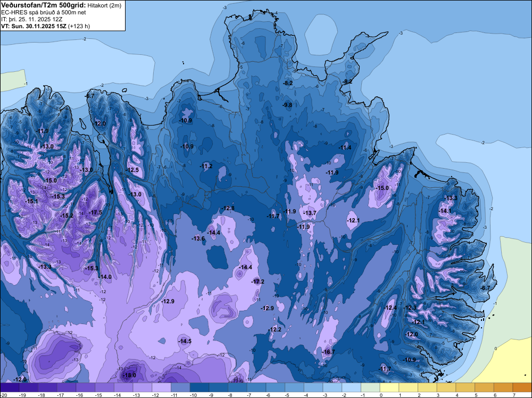Click the -14.0 temperature label
Image resolution: width=532 pixels, height=398 pixels.
coord(105,277)
